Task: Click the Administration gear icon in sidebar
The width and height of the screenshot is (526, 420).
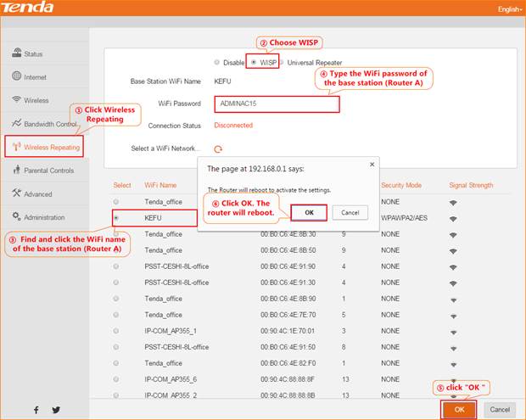Action: tap(16, 217)
